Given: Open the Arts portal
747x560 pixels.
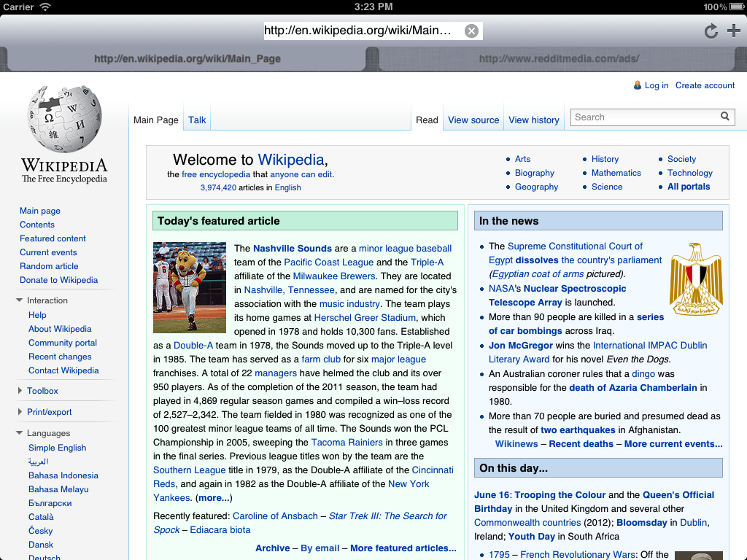Looking at the screenshot, I should 522,159.
